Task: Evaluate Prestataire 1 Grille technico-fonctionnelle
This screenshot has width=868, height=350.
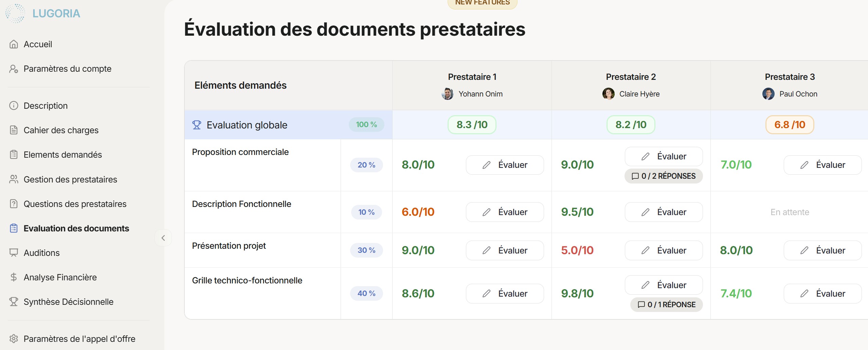Action: 505,294
